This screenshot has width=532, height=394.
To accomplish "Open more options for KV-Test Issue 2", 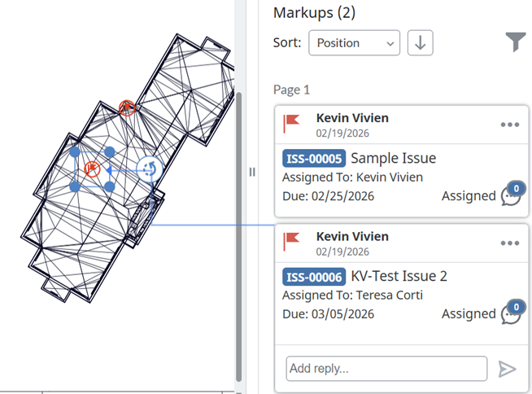I will (510, 243).
